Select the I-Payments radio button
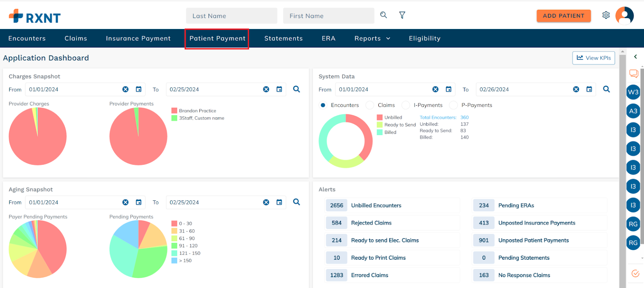Screen dimensions: 644x288 click(406, 105)
